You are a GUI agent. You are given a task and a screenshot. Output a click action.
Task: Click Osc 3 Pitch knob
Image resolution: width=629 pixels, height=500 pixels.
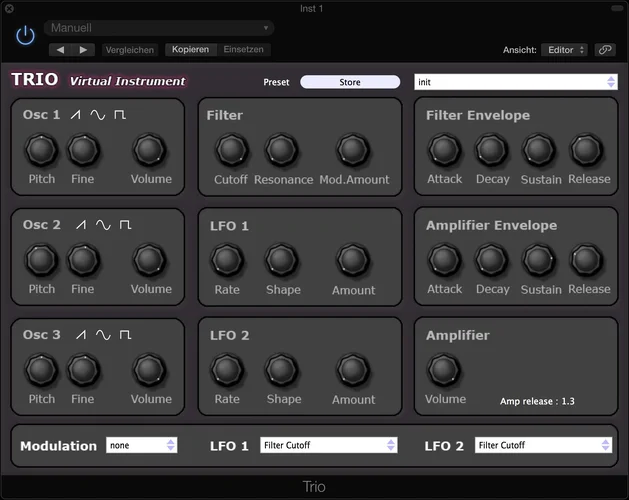41,370
